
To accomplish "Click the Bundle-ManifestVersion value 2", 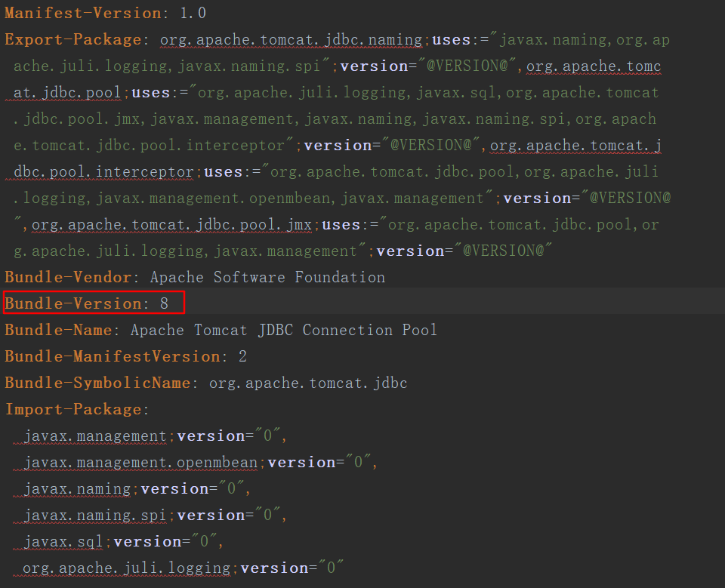I will [242, 356].
